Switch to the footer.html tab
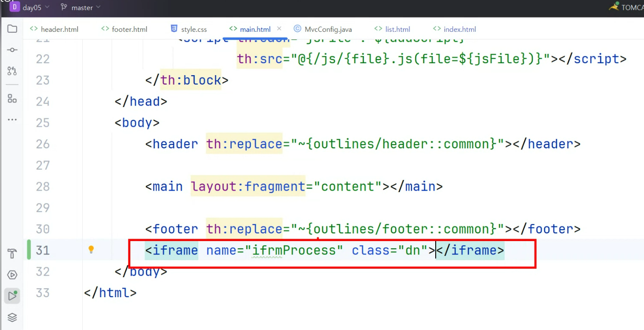 (124, 29)
